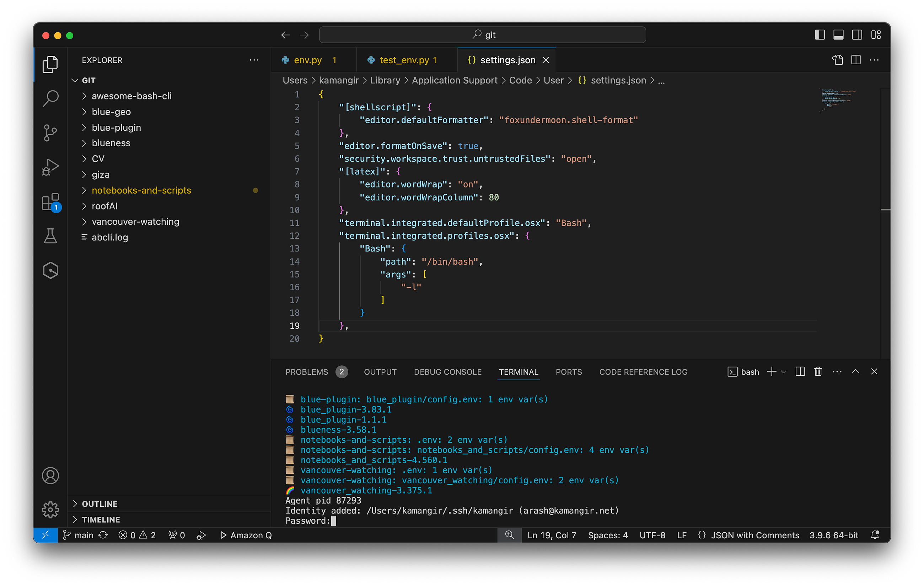The image size is (924, 587).
Task: Synchronize changes icon in status bar
Action: (103, 535)
